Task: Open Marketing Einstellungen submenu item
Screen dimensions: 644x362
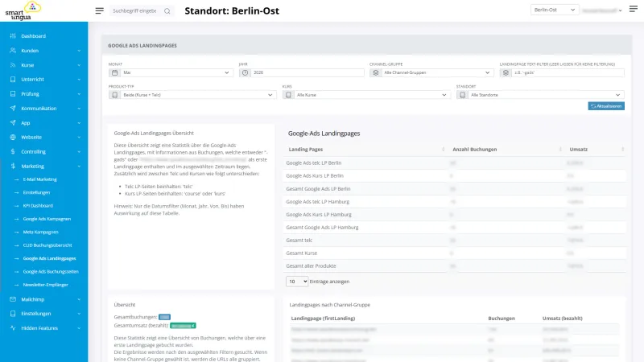Action: (36, 192)
